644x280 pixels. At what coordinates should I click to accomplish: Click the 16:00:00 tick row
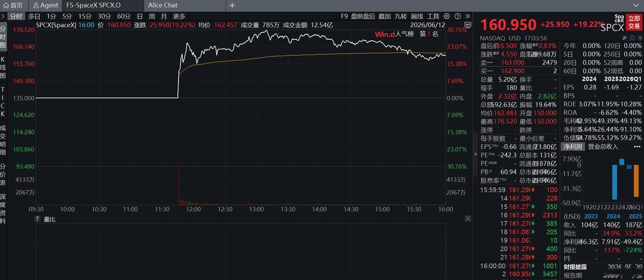519,266
